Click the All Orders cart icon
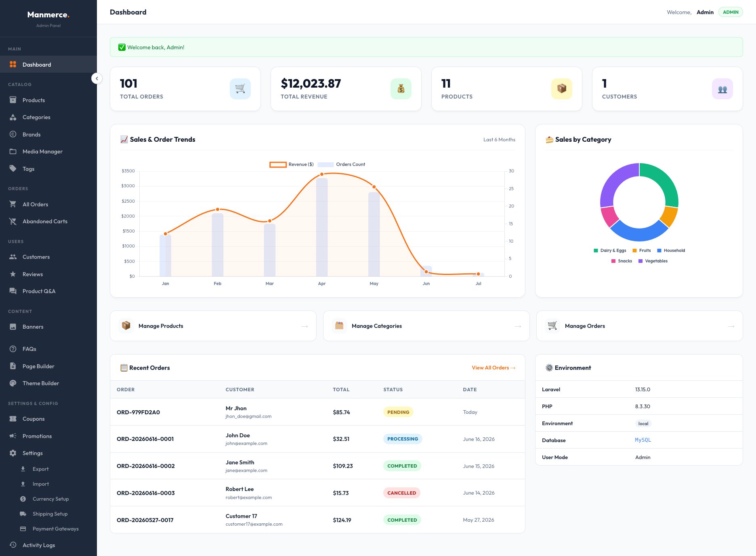This screenshot has width=756, height=556. [x=13, y=204]
